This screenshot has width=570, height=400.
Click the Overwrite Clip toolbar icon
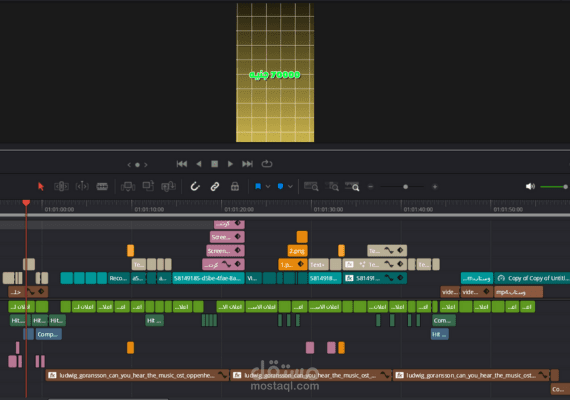[148, 186]
